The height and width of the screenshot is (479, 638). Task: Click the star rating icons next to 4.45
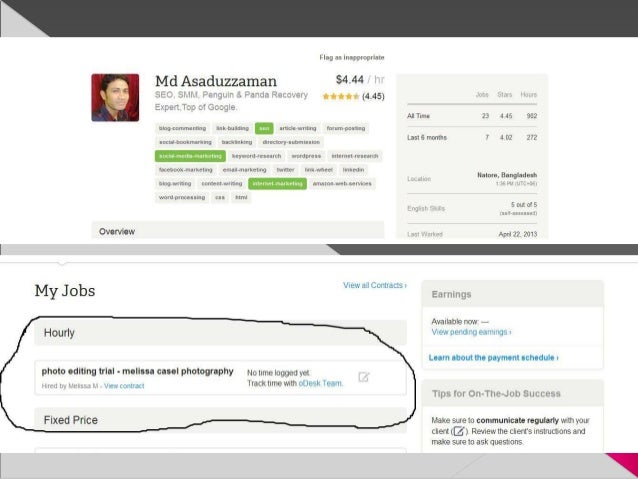[341, 96]
